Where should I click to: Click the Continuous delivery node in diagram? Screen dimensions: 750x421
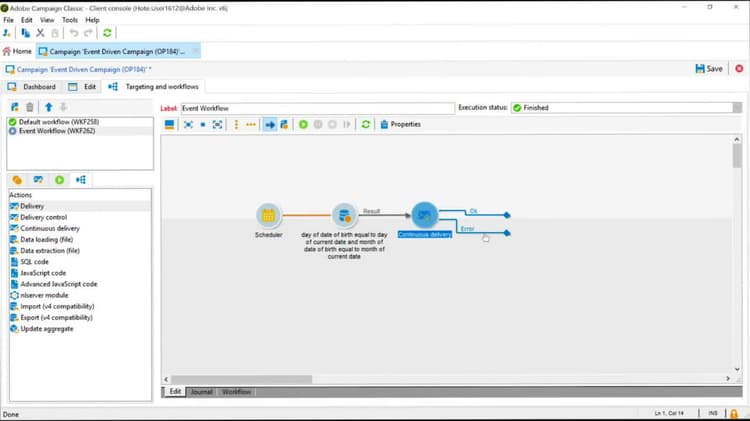(x=425, y=215)
